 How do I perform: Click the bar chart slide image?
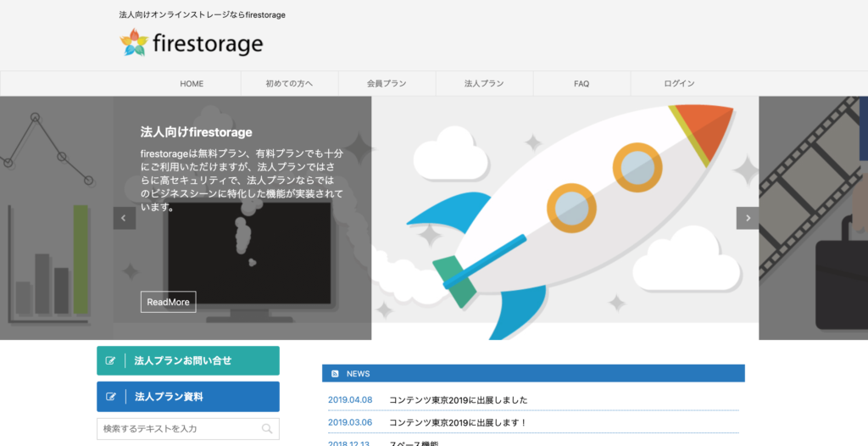[57, 218]
